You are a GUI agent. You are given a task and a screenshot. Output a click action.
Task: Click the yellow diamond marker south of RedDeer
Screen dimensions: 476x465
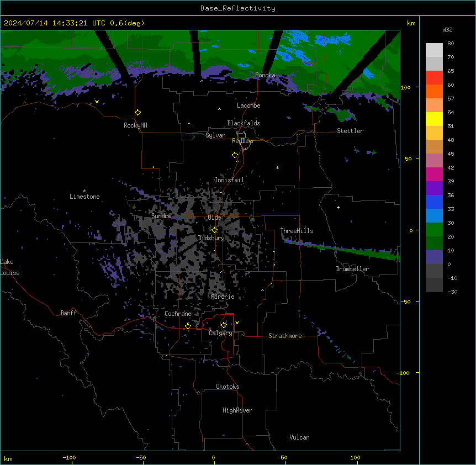point(235,155)
